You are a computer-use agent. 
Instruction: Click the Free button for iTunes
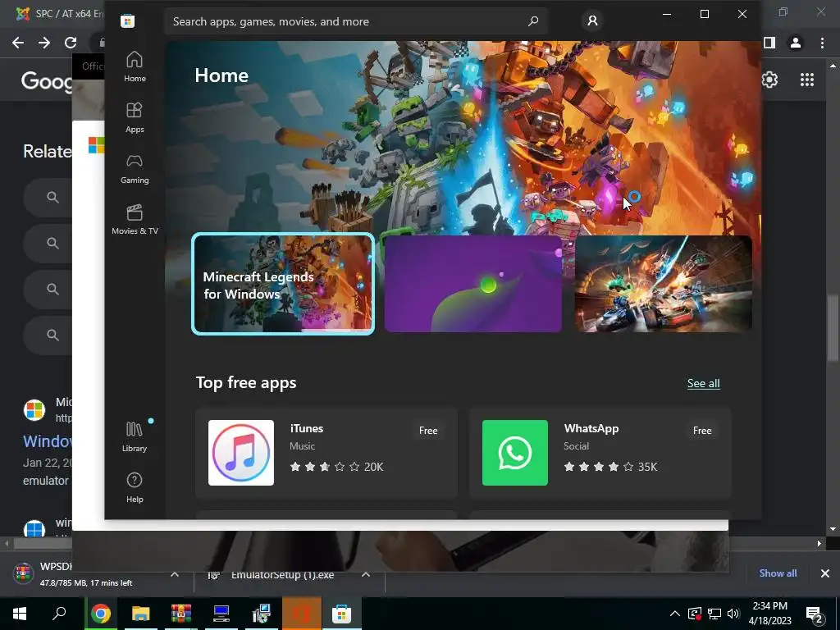pos(428,430)
